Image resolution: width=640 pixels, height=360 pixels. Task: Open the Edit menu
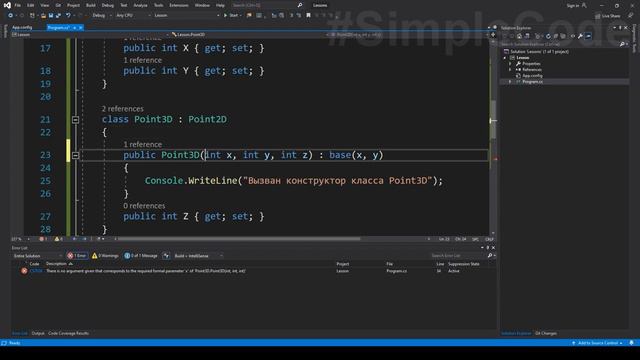(31, 5)
